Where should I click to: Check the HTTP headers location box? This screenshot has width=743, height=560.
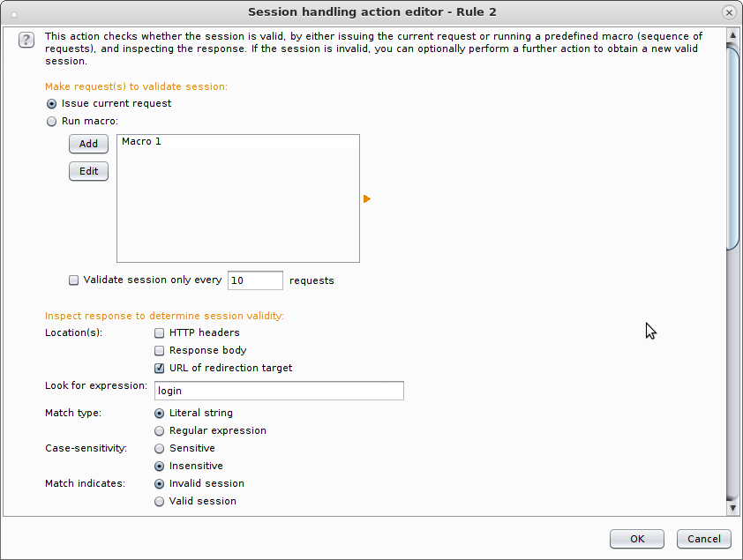click(159, 332)
